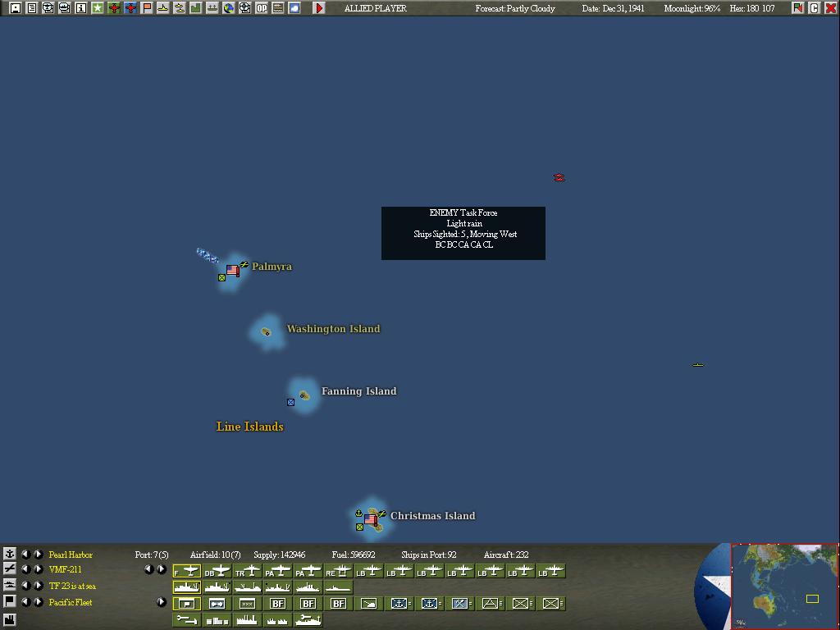Click the airplane air group list icon
This screenshot has width=840, height=630.
(10, 569)
